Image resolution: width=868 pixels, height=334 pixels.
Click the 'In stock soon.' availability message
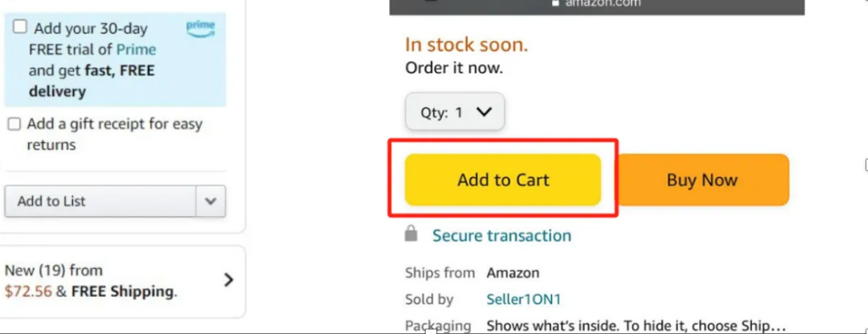[x=467, y=45]
